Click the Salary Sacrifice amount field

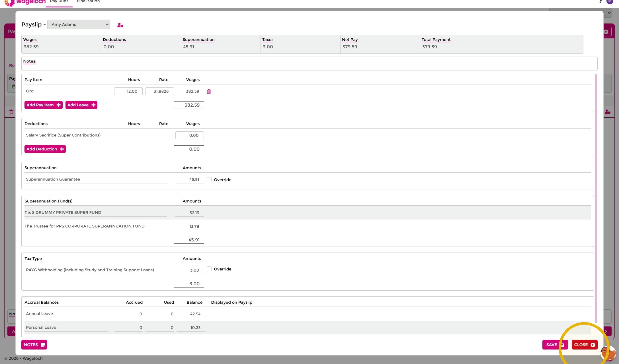(190, 135)
